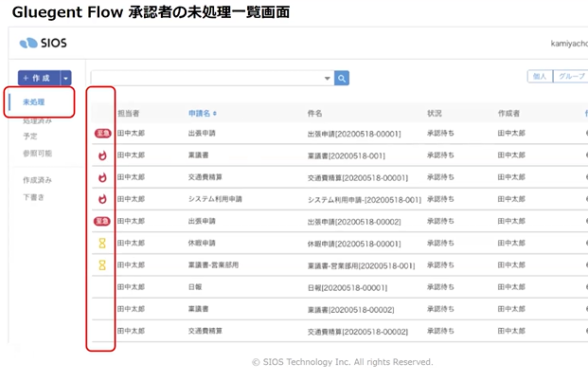Click urgent badge on 出張申請 00001 row

[102, 134]
